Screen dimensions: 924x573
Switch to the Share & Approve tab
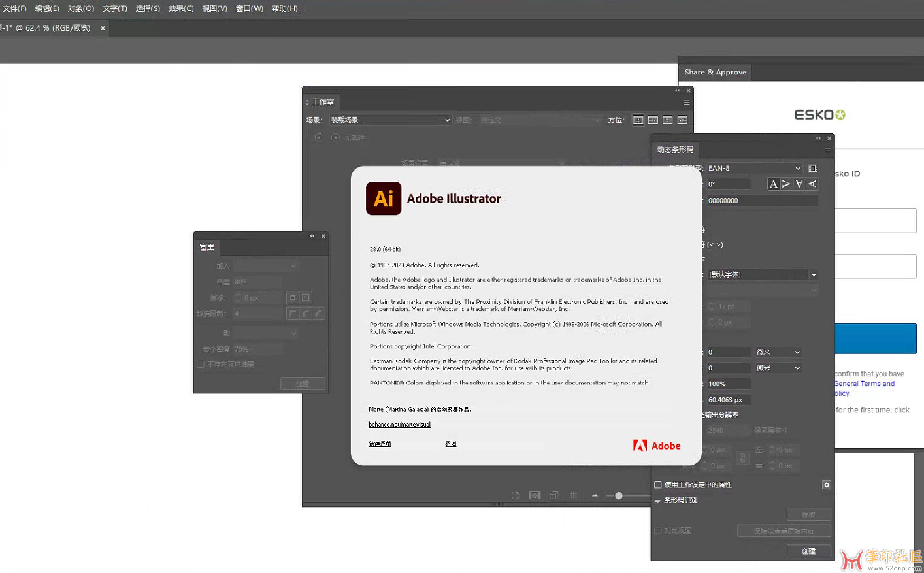[716, 72]
